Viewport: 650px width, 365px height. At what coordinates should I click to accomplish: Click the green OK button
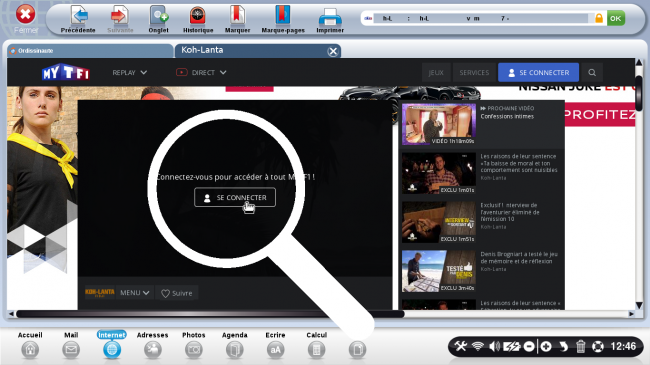tap(616, 18)
